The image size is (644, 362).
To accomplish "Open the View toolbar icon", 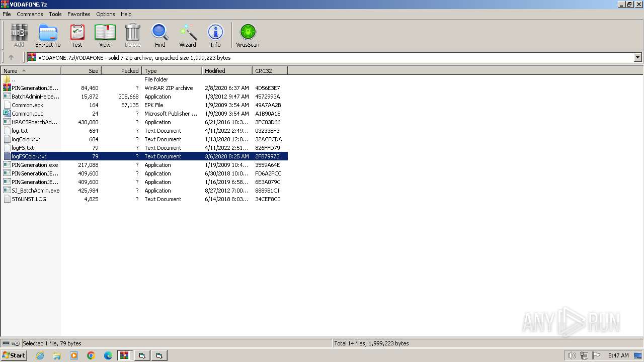I will [x=105, y=36].
